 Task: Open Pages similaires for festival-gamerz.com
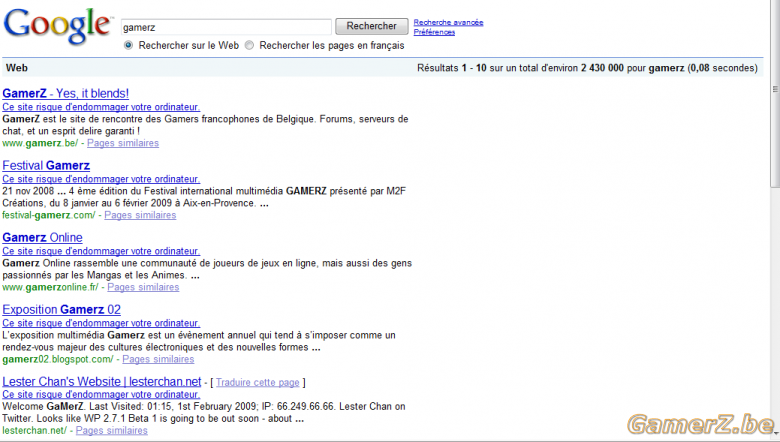tap(140, 215)
